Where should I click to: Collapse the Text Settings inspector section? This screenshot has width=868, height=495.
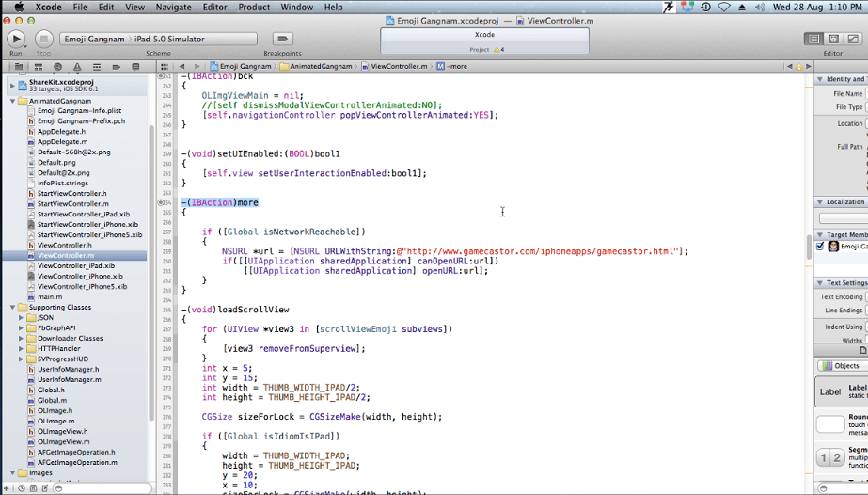[820, 283]
